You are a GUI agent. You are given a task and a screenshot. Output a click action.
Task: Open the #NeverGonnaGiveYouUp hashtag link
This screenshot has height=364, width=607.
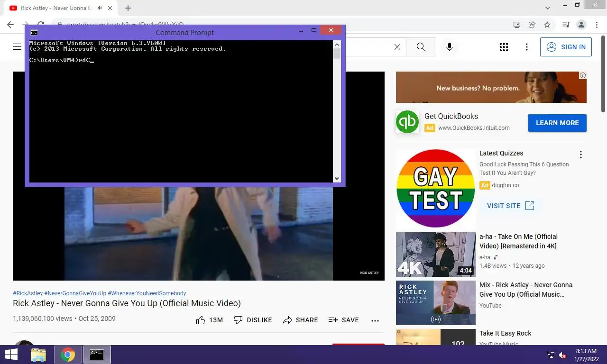75,293
